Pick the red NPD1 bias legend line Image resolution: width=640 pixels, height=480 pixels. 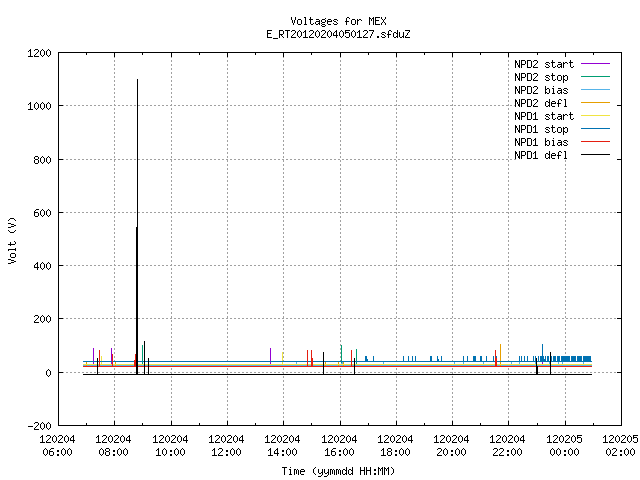click(x=596, y=142)
